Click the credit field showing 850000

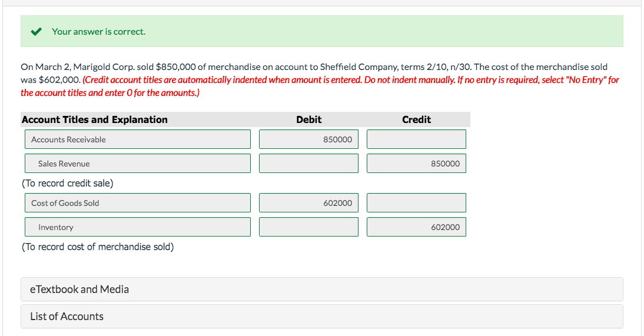click(x=416, y=164)
